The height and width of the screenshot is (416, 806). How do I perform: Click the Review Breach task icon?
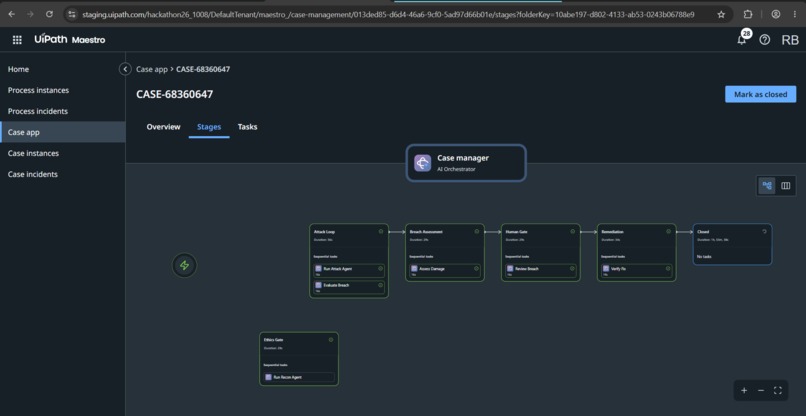(x=510, y=268)
